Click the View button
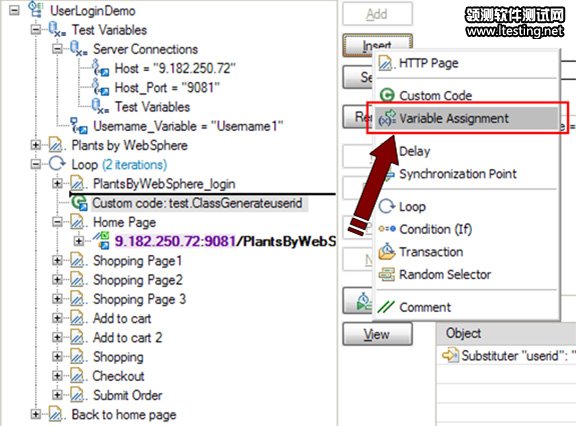Screen dimensions: 576x426 tap(377, 334)
